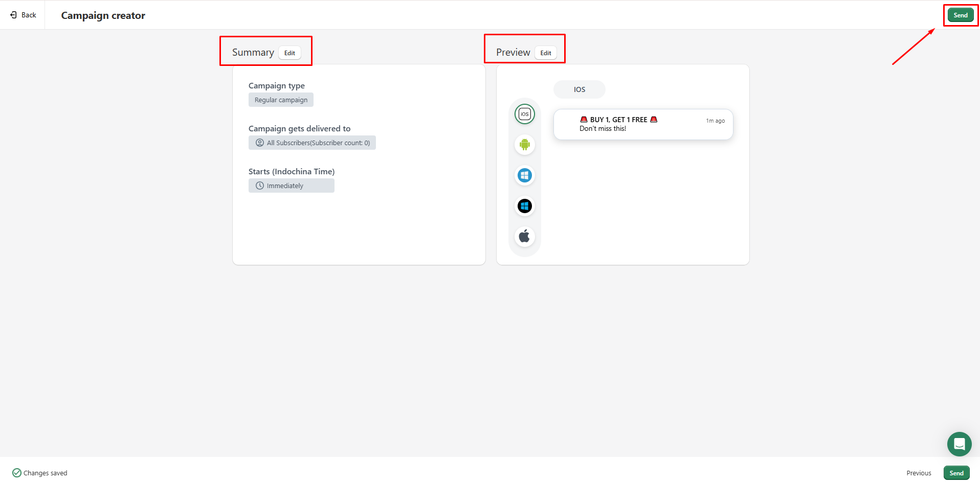Click the Regular campaign type chip

point(281,100)
